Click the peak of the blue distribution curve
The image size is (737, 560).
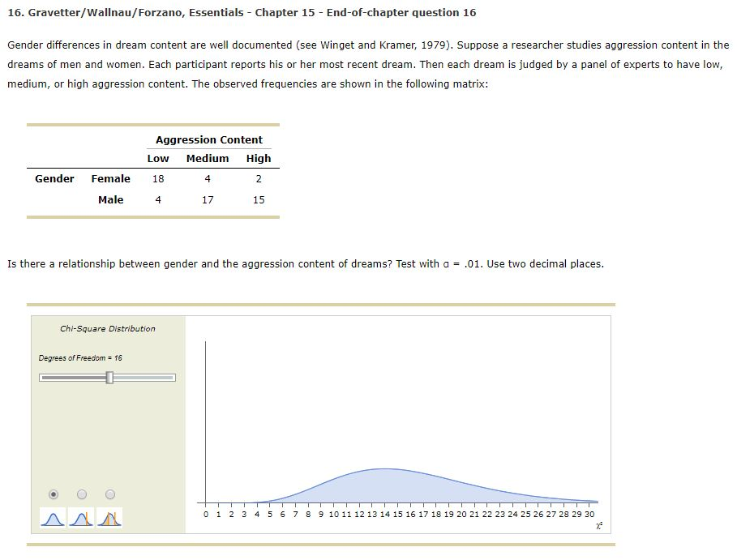click(385, 469)
